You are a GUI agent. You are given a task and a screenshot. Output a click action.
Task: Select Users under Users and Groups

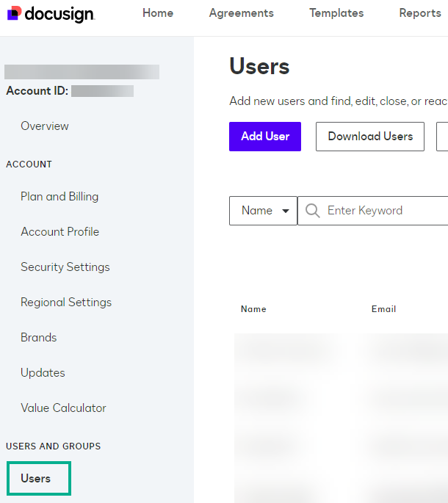coord(36,479)
